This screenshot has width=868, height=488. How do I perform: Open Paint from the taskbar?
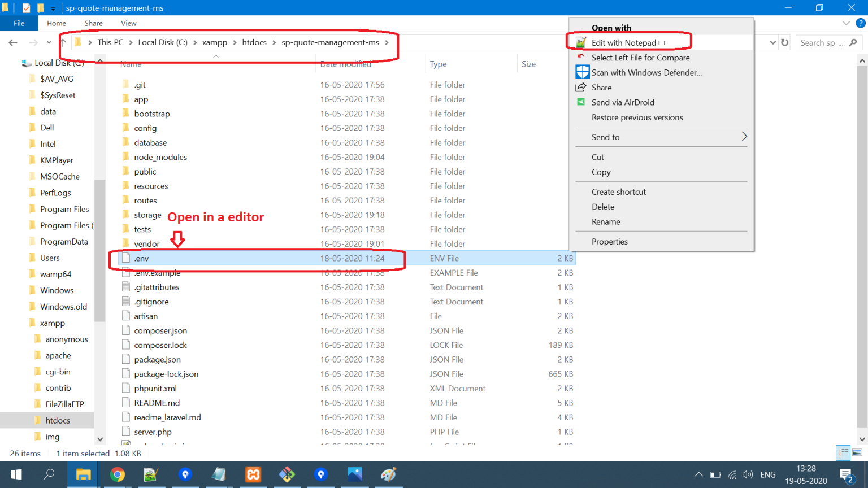(x=388, y=474)
